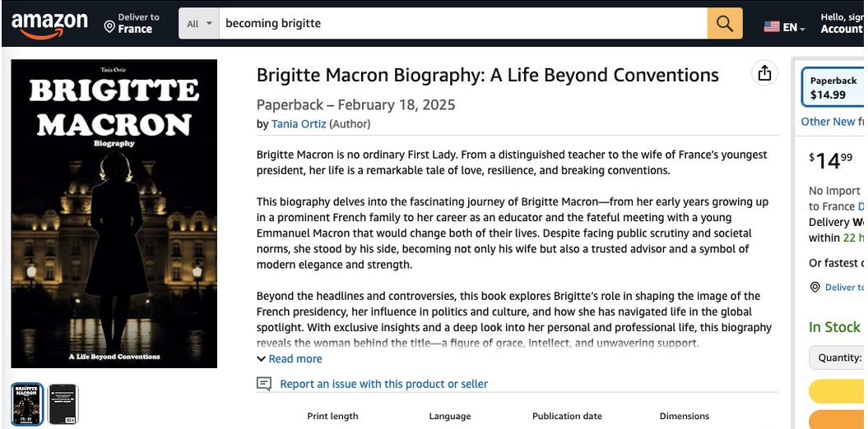Click the Amazon logo
This screenshot has height=429, width=868.
[x=49, y=25]
